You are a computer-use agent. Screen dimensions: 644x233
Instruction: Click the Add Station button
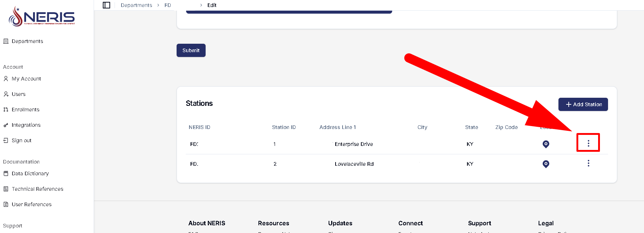tap(583, 104)
